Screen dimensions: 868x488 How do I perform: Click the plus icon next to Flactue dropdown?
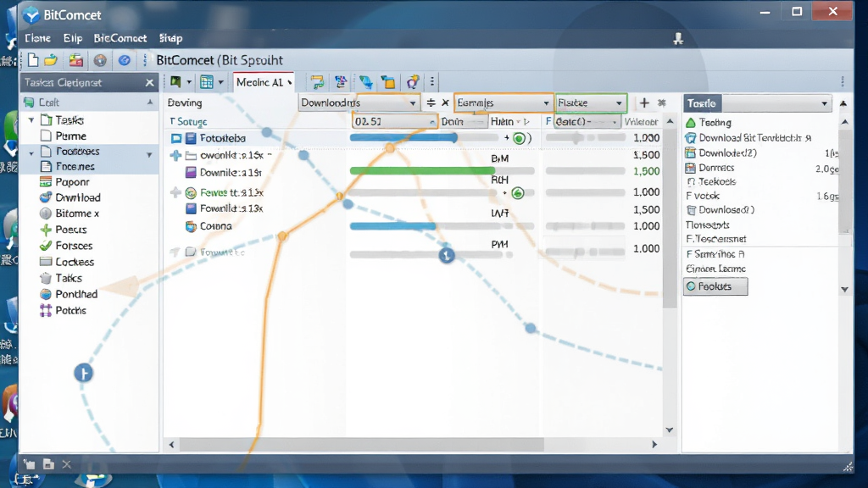(x=644, y=103)
